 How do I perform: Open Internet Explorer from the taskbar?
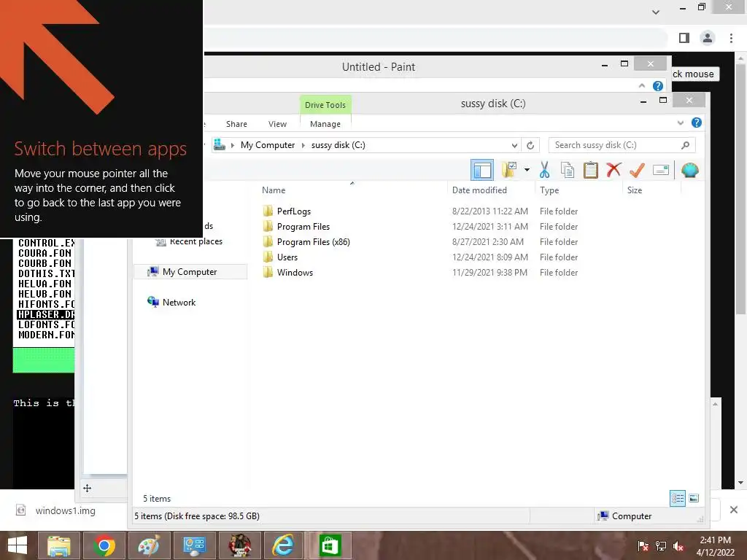[x=284, y=545]
